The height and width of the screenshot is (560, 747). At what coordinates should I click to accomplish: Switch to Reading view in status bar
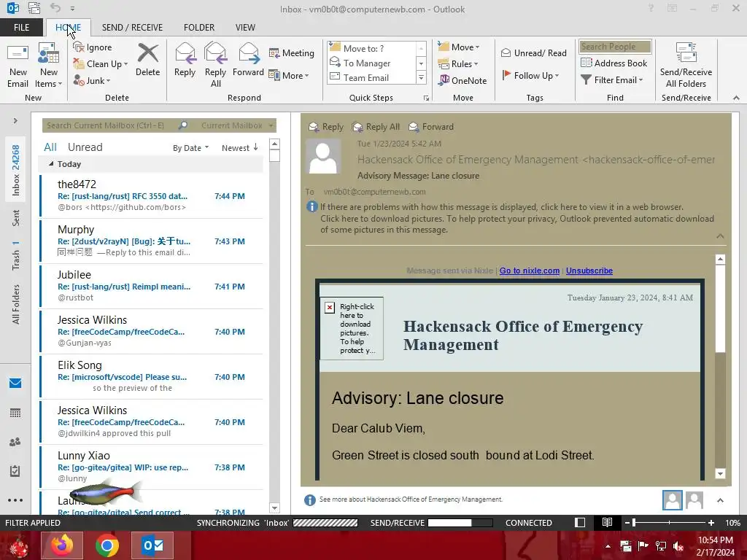pyautogui.click(x=607, y=522)
